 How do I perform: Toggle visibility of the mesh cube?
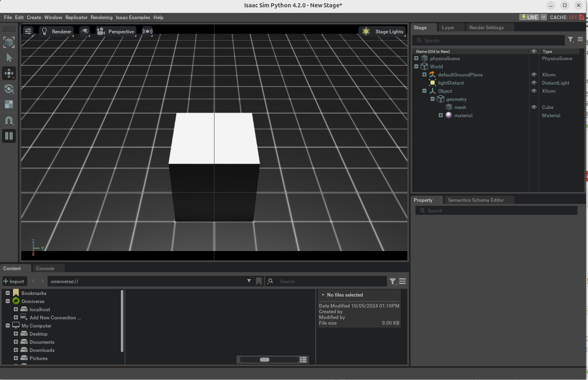coord(534,107)
